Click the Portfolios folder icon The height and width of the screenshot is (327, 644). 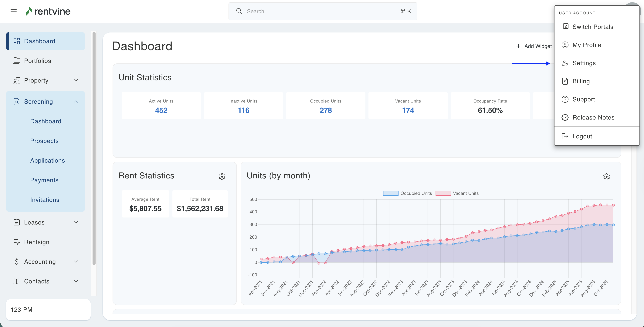click(x=16, y=60)
